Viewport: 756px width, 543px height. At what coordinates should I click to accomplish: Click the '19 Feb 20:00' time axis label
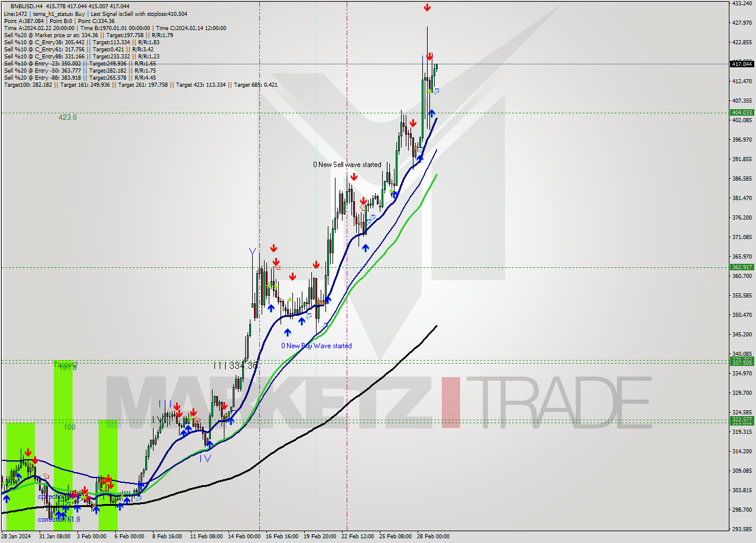pyautogui.click(x=320, y=537)
